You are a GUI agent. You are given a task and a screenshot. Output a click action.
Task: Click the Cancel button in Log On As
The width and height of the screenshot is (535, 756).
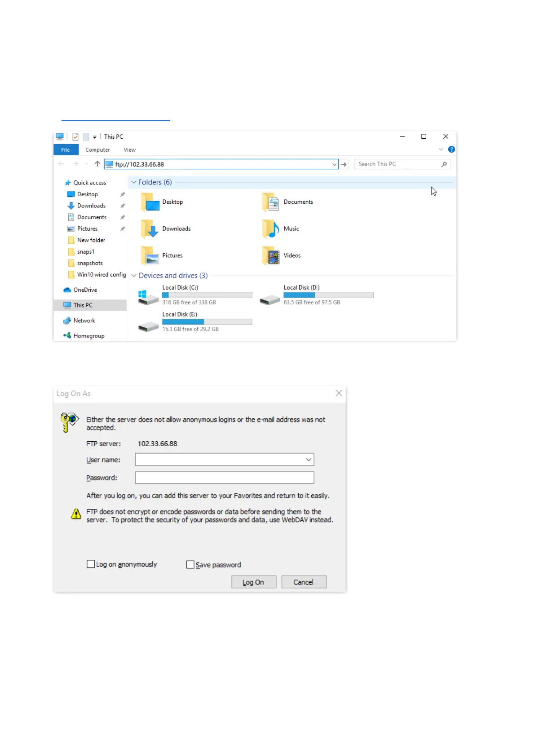(304, 582)
